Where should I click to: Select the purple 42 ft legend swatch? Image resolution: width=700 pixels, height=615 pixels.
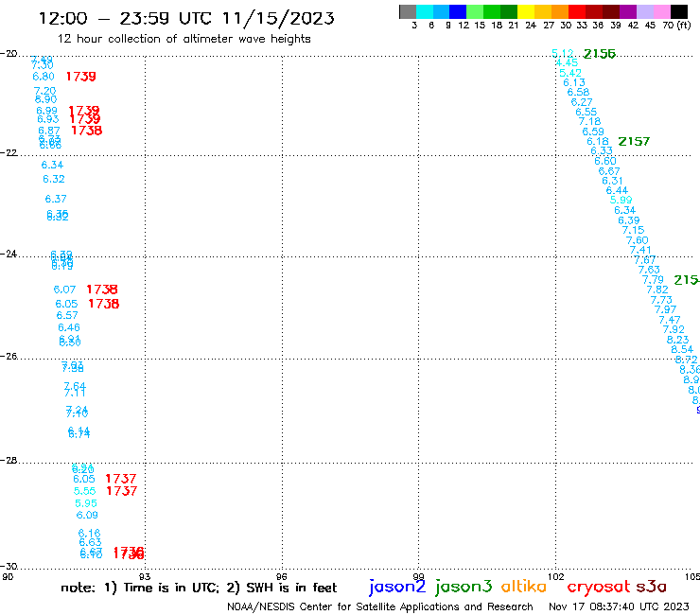point(628,11)
